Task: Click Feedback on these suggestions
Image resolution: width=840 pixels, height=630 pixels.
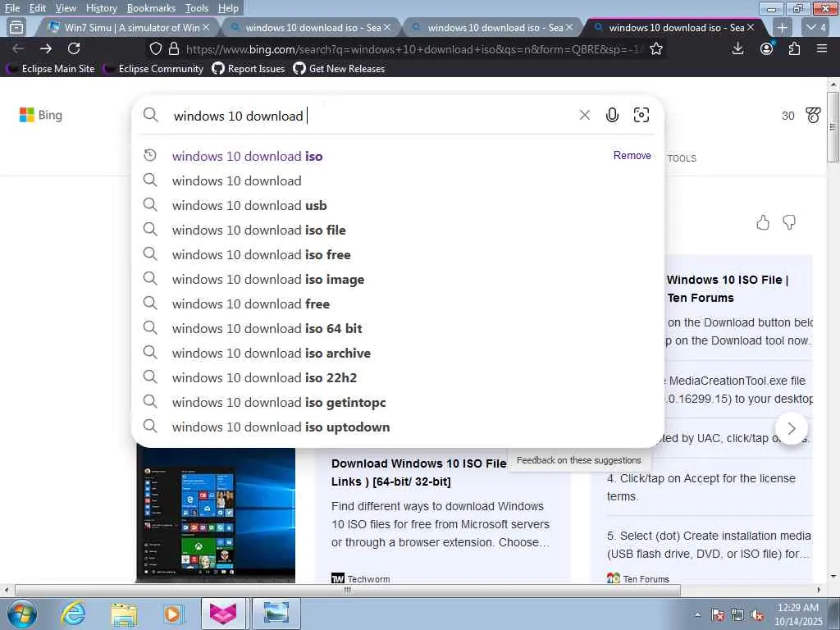Action: [578, 460]
